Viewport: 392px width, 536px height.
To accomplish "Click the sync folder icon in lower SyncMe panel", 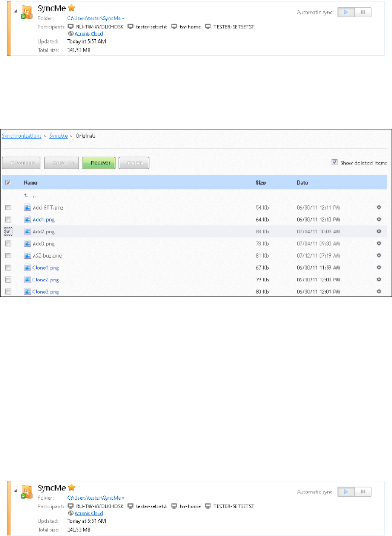I will [x=27, y=492].
